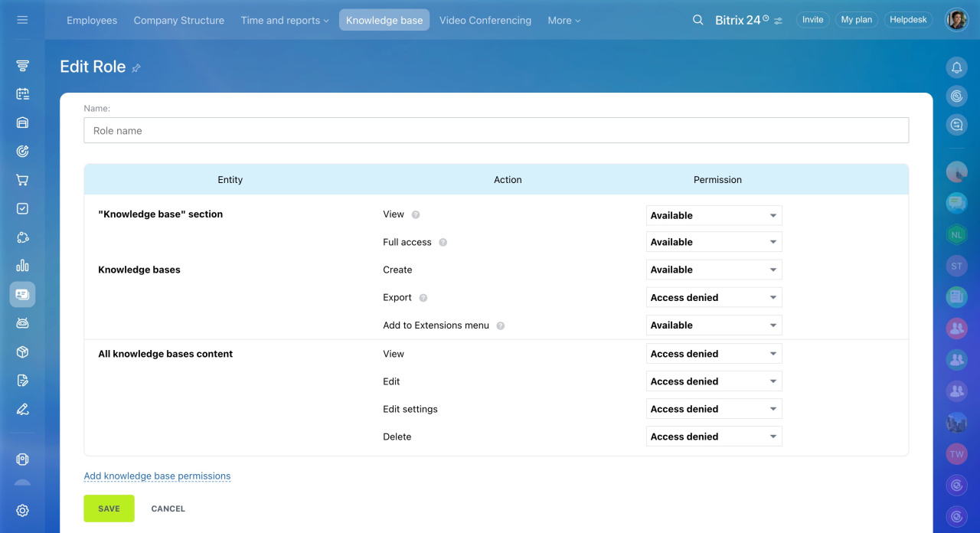Open the tasks checkmark icon in sidebar
980x533 pixels.
coord(22,208)
